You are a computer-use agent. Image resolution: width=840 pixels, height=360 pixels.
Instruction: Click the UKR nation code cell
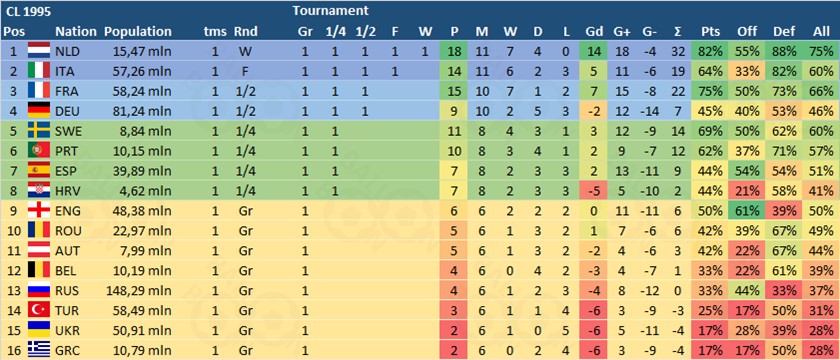[x=67, y=331]
